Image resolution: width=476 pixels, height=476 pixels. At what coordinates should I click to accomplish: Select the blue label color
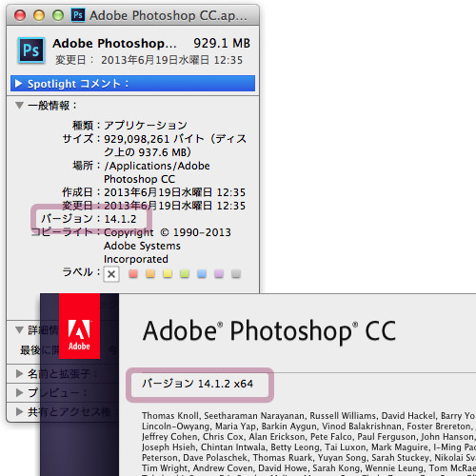[202, 273]
